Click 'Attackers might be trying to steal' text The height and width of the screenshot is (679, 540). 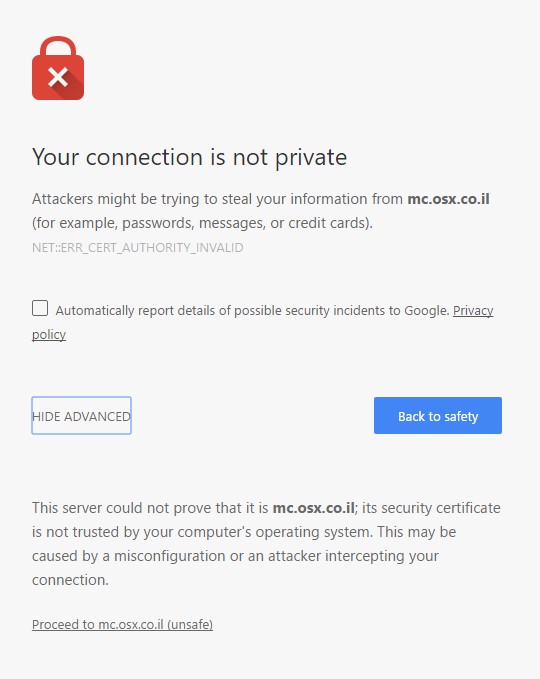point(144,199)
